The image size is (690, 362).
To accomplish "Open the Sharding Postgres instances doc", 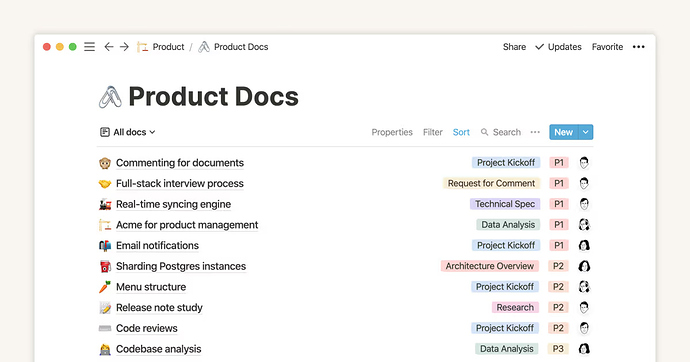I will coord(181,266).
